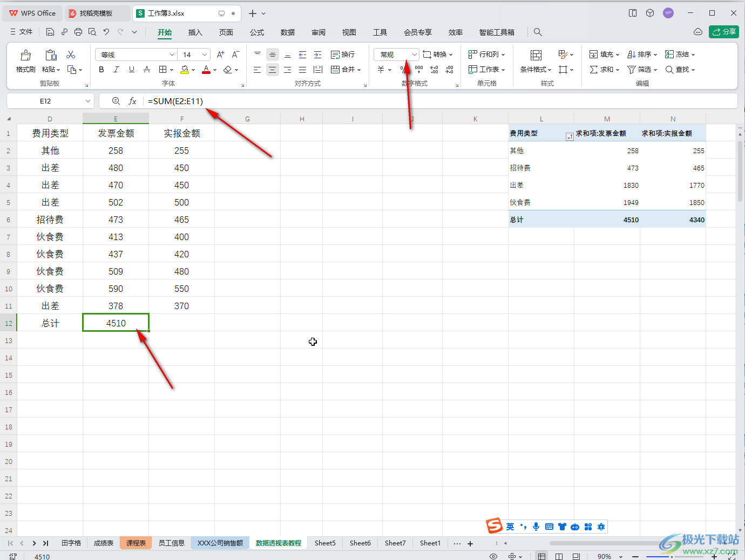Image resolution: width=745 pixels, height=560 pixels.
Task: Click the Insert Function fx icon
Action: (x=132, y=101)
